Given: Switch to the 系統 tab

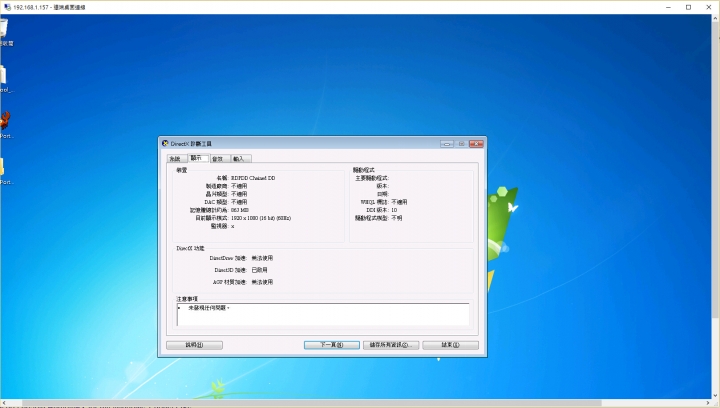Looking at the screenshot, I should (177, 159).
